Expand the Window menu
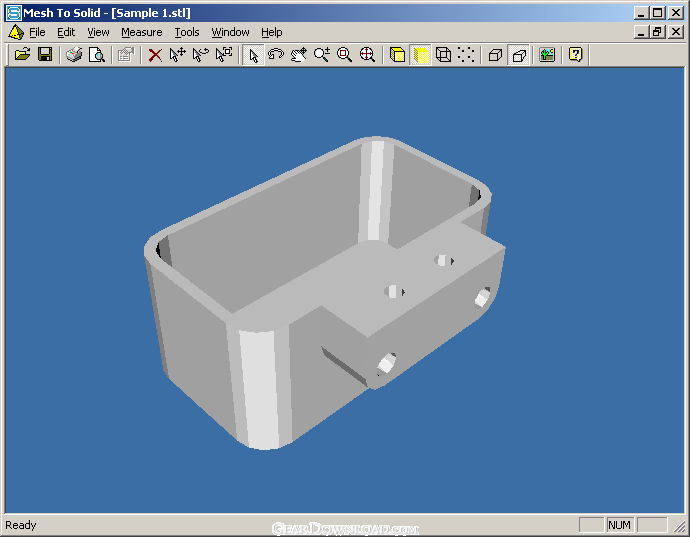The image size is (690, 537). [230, 32]
